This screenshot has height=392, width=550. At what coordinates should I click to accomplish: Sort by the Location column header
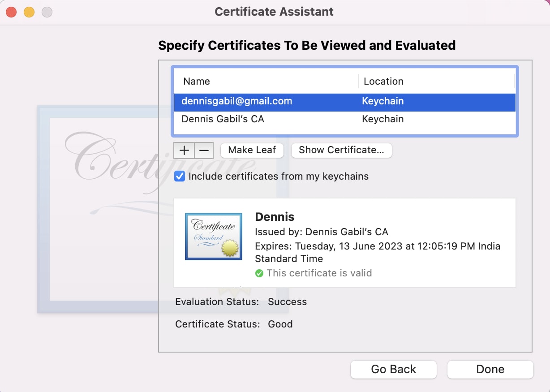[383, 82]
